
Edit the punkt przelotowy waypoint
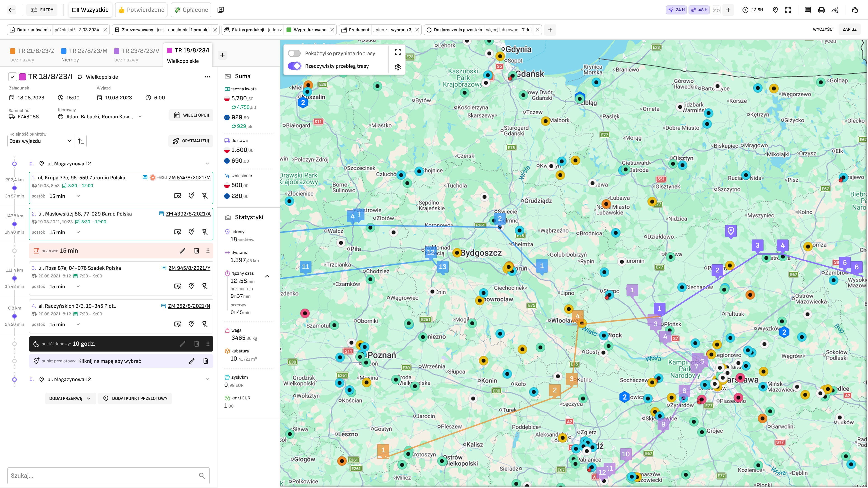point(191,361)
